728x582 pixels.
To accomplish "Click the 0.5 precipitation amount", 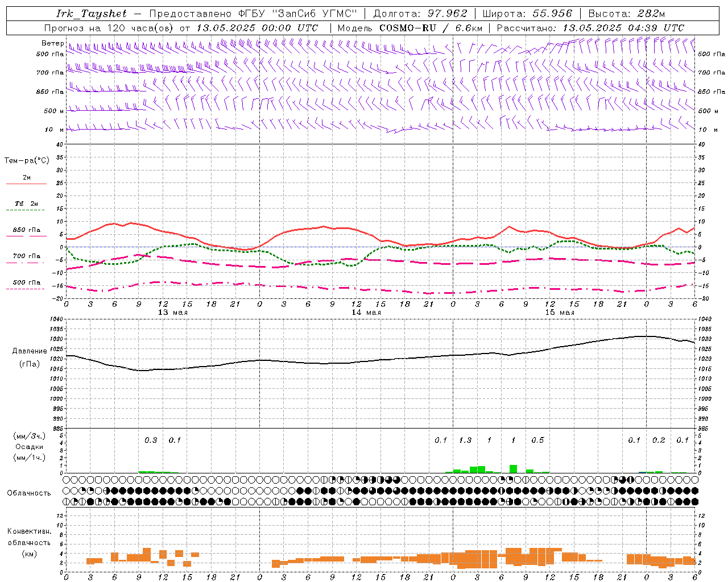I will [537, 440].
